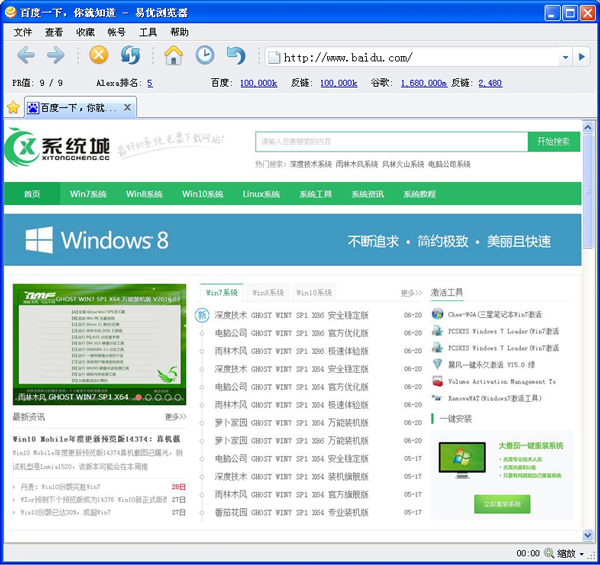Click 首页 in the green nav bar
600x565 pixels.
click(32, 194)
